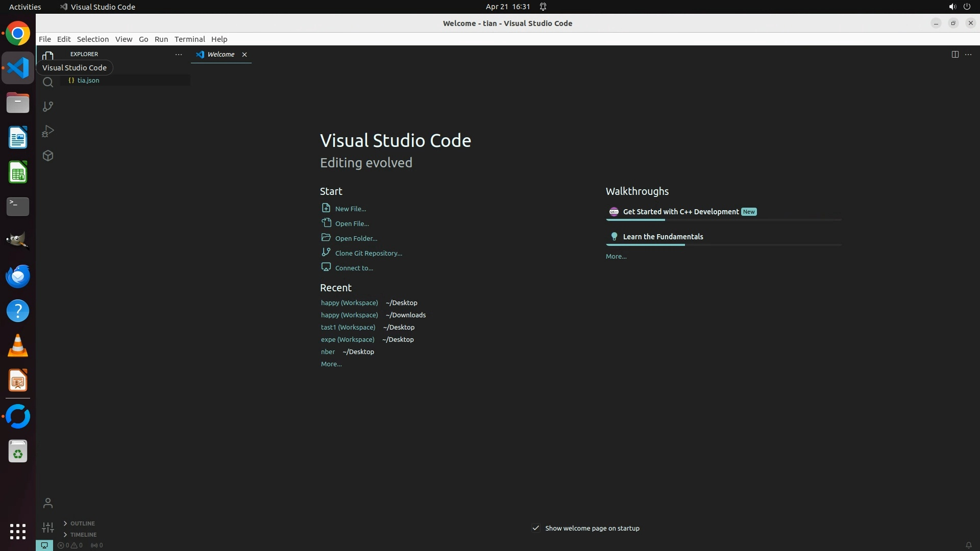Close the Welcome tab

244,55
